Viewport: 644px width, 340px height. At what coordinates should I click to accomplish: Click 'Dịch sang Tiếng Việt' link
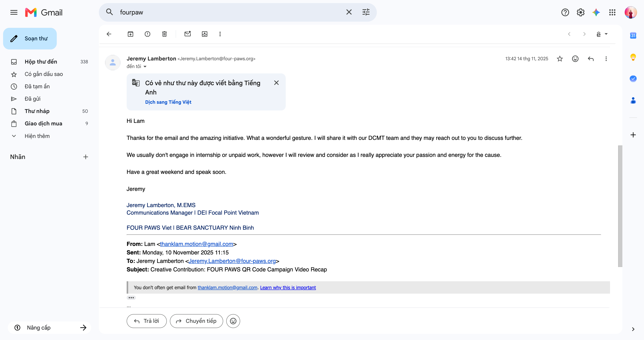pyautogui.click(x=168, y=102)
